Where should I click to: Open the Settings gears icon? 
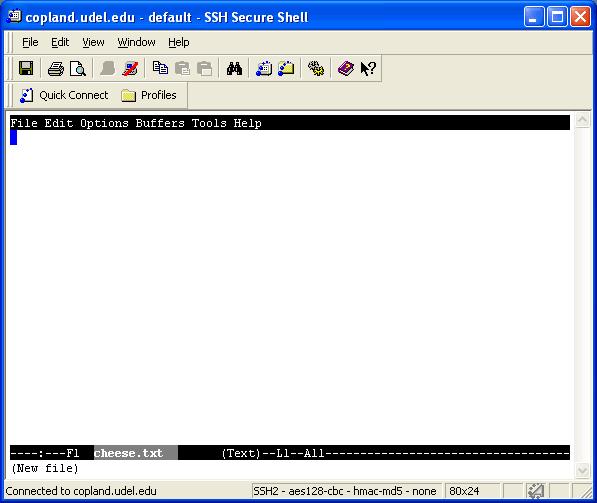coord(316,69)
